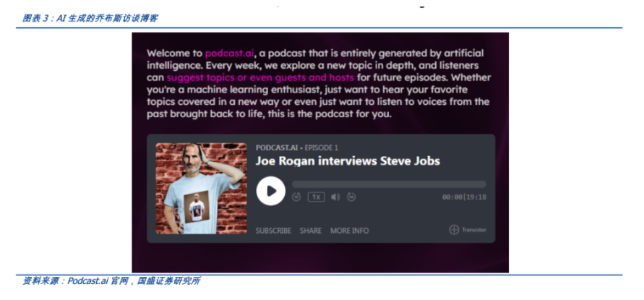Click the episode progress bar

click(x=389, y=184)
